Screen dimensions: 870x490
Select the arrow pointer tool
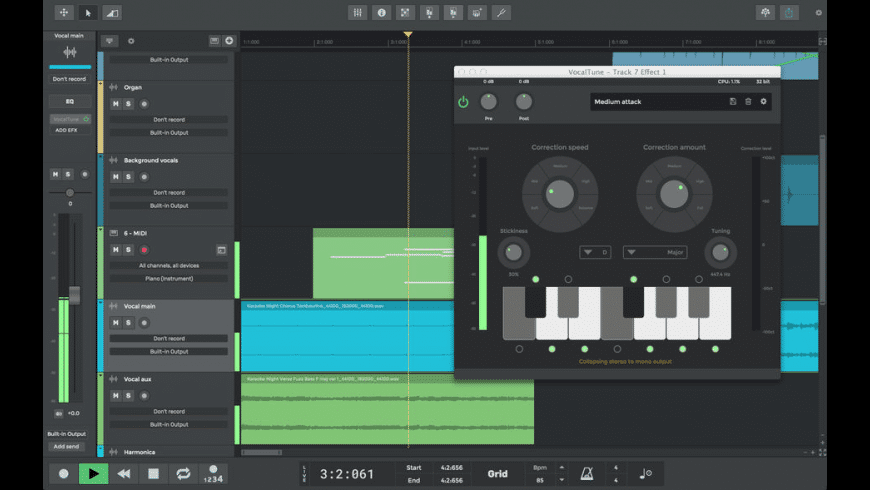pos(88,13)
